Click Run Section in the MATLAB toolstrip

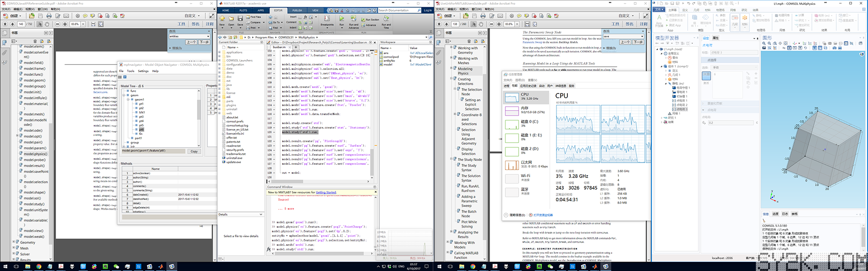tap(370, 20)
